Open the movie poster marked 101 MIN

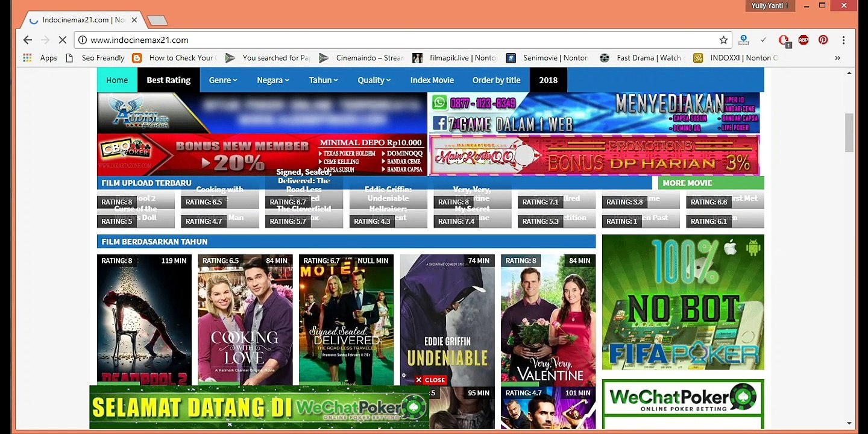tap(549, 407)
